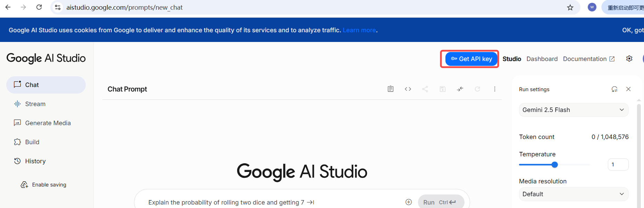Image resolution: width=644 pixels, height=208 pixels.
Task: Bookmark this page with the star icon
Action: [570, 7]
